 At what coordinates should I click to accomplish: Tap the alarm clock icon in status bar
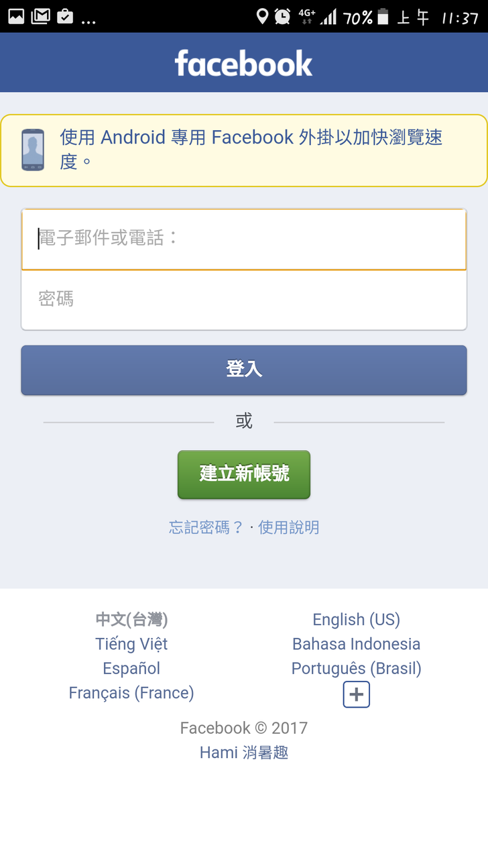[x=283, y=17]
